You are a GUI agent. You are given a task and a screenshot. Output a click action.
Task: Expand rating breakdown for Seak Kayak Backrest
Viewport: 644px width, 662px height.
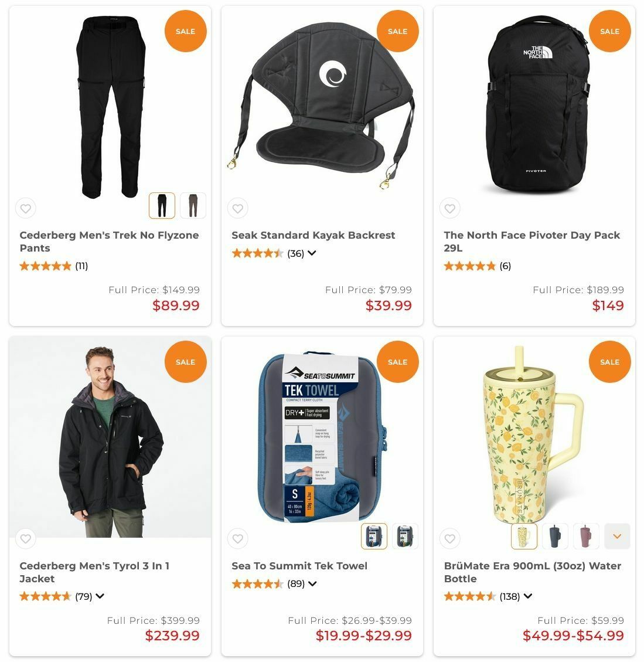coord(312,253)
